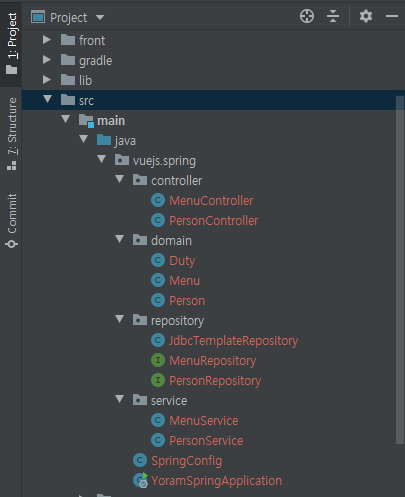Viewport: 405px width, 497px height.
Task: Collapse the repository package arrow
Action: pos(120,319)
